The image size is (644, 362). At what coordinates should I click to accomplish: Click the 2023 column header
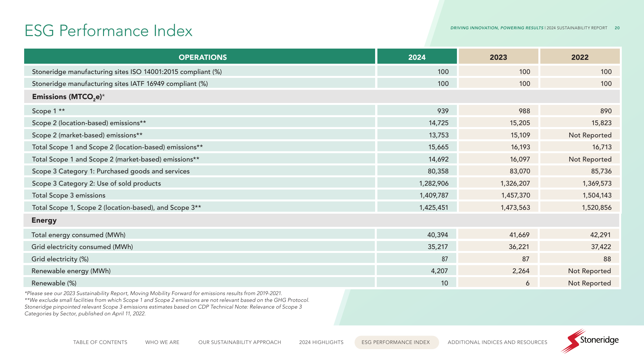pyautogui.click(x=498, y=57)
